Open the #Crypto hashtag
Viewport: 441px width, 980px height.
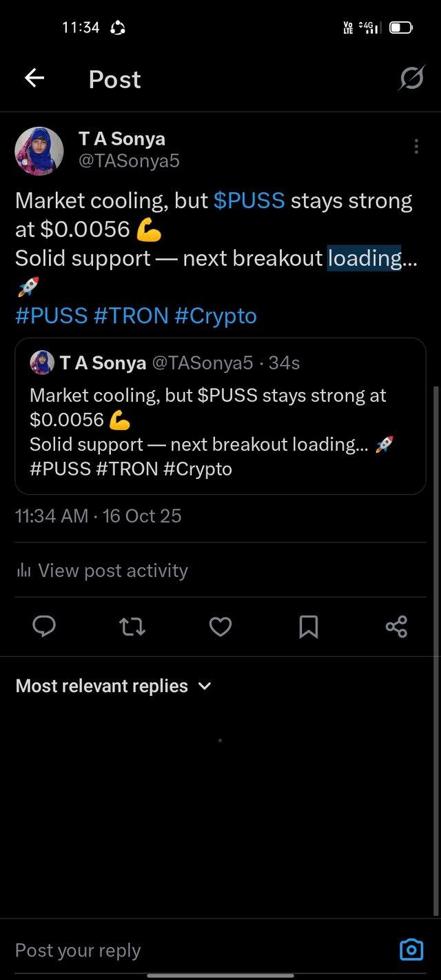pyautogui.click(x=216, y=316)
